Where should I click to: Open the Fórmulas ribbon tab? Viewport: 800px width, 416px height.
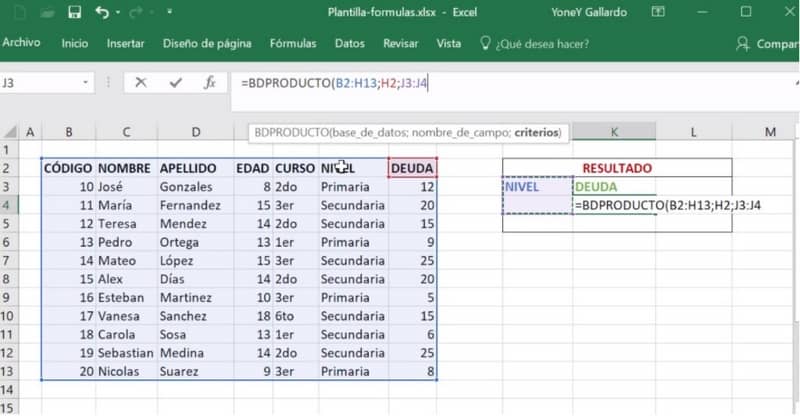click(x=294, y=44)
